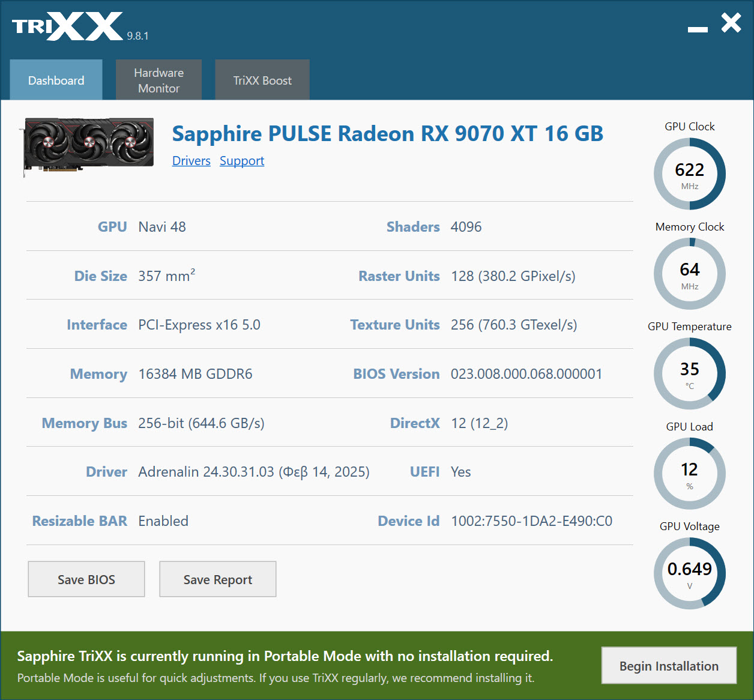The image size is (754, 700).
Task: Click the Save Report button
Action: (x=218, y=579)
